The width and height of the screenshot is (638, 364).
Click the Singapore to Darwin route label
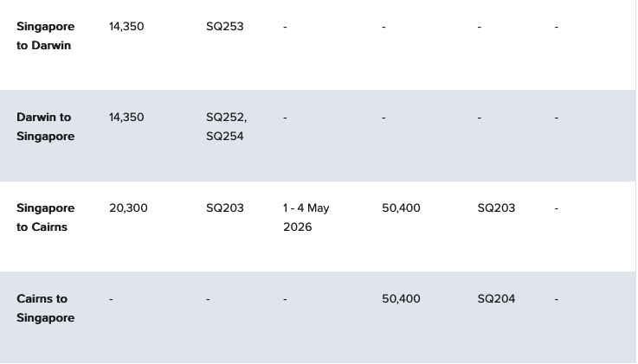[45, 35]
